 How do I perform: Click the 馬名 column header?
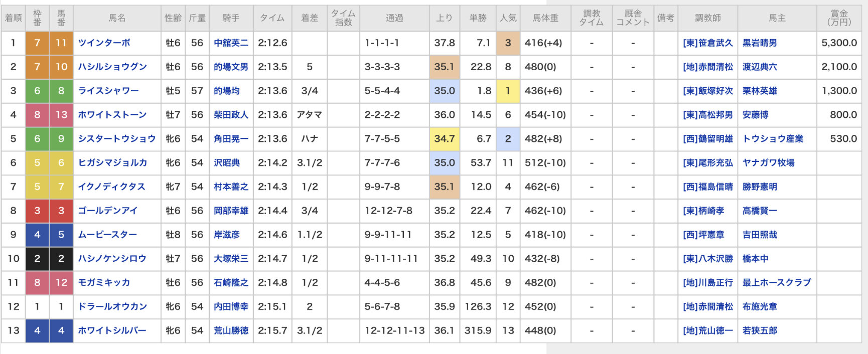pyautogui.click(x=117, y=18)
